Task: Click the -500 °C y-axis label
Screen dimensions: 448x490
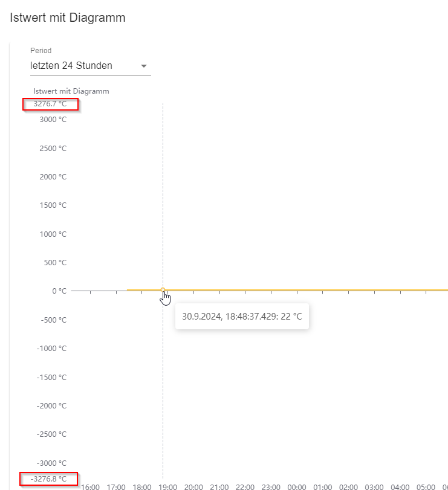Action: coord(54,320)
